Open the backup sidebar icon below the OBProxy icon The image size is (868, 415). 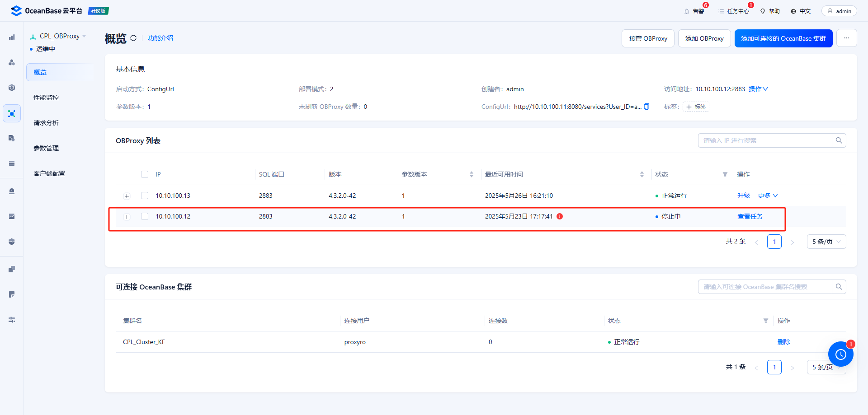click(12, 138)
